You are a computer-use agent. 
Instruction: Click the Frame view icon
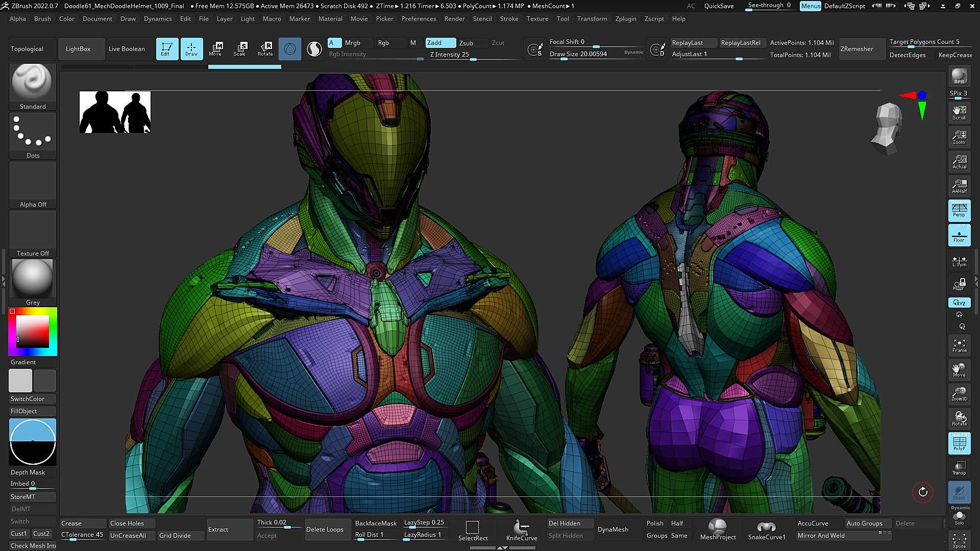click(x=959, y=345)
